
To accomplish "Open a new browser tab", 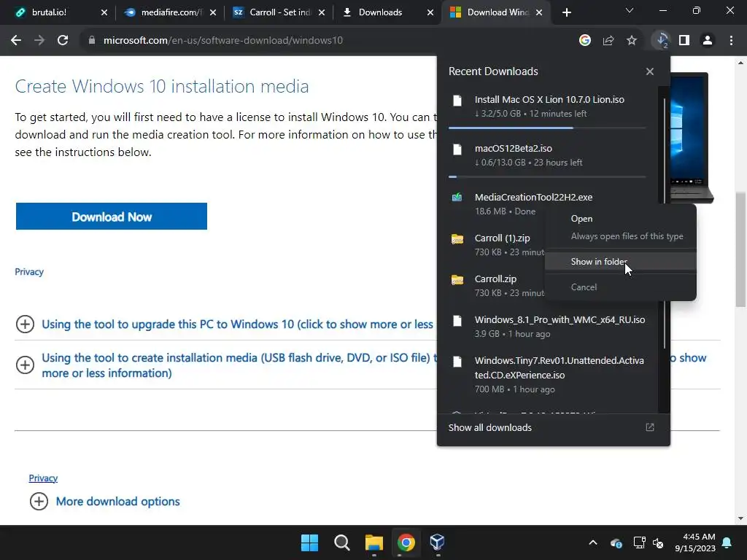I will tap(566, 12).
